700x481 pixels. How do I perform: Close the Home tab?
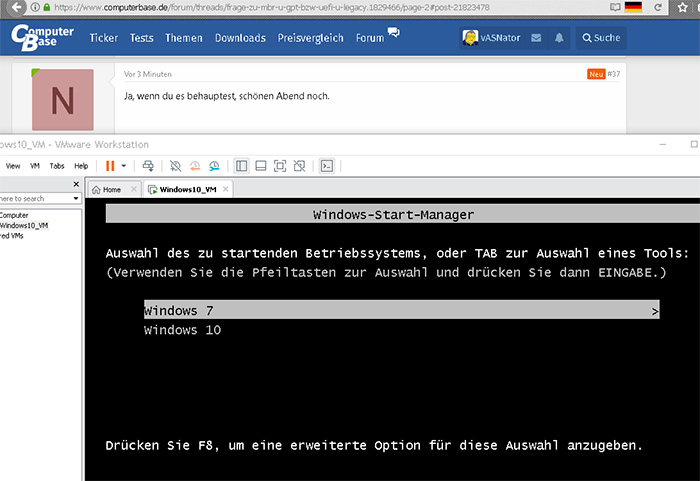coord(133,189)
